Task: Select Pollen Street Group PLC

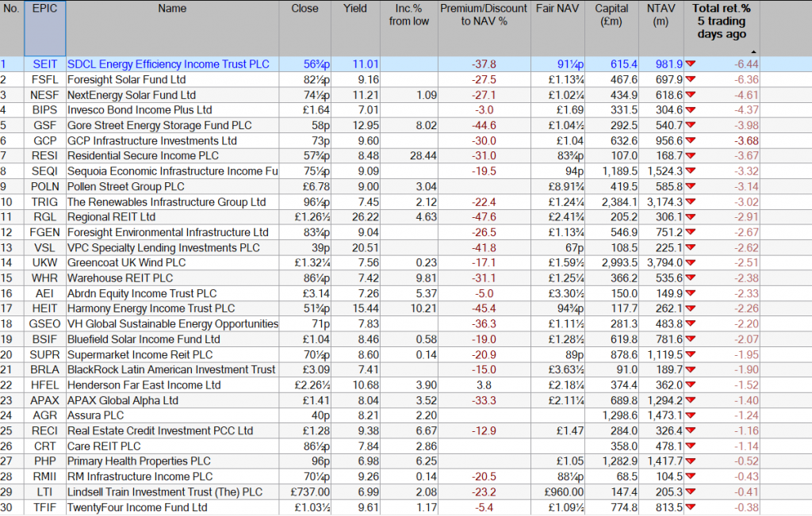Action: click(x=126, y=187)
